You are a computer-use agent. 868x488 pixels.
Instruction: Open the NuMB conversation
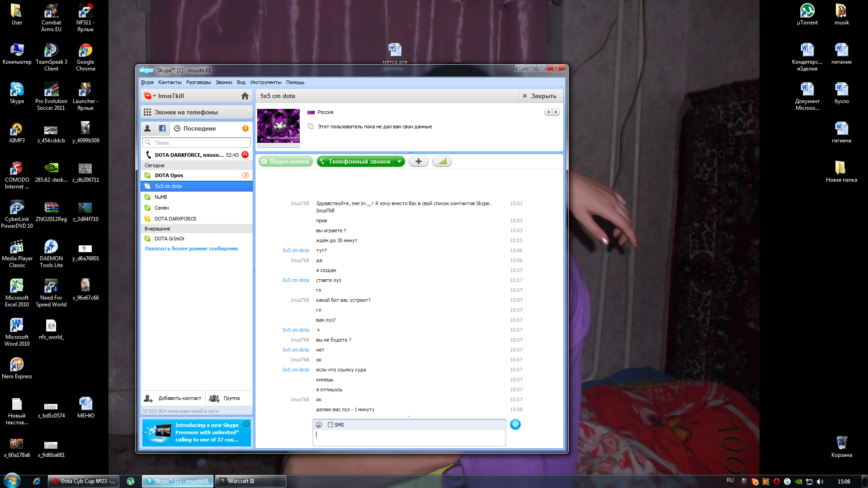coord(196,197)
